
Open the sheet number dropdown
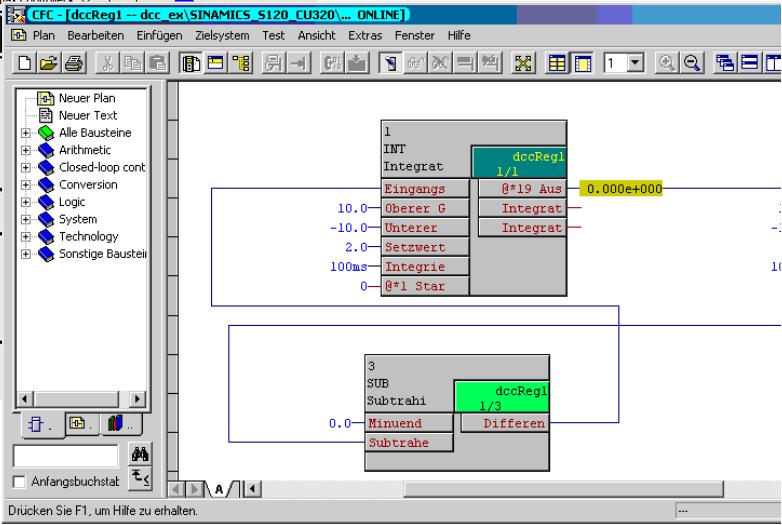(x=635, y=63)
